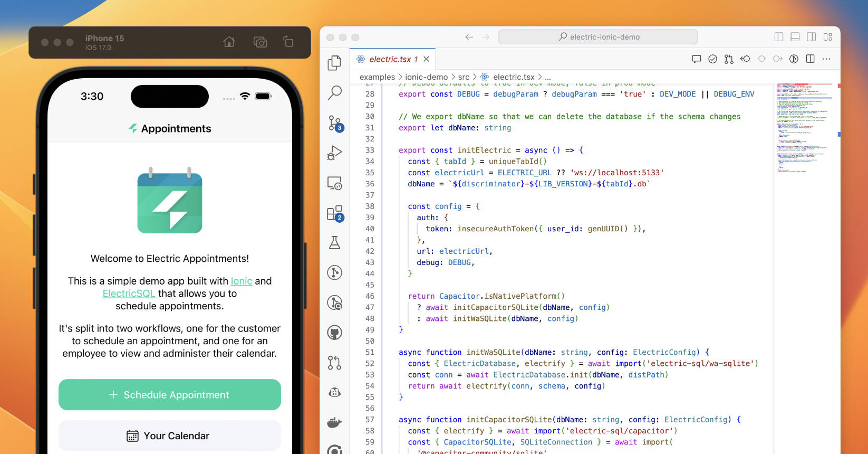Open the Testing flask icon view
Screen dimensions: 868x454
[334, 243]
